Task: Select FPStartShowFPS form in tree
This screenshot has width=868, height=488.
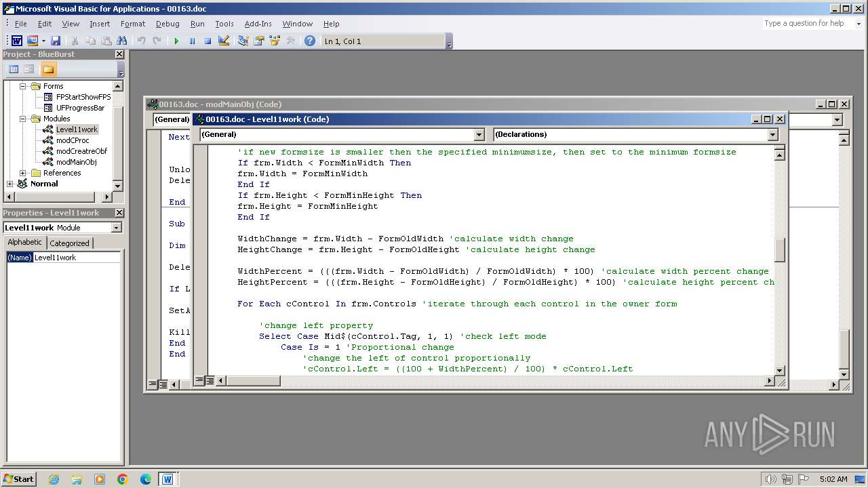Action: tap(83, 97)
